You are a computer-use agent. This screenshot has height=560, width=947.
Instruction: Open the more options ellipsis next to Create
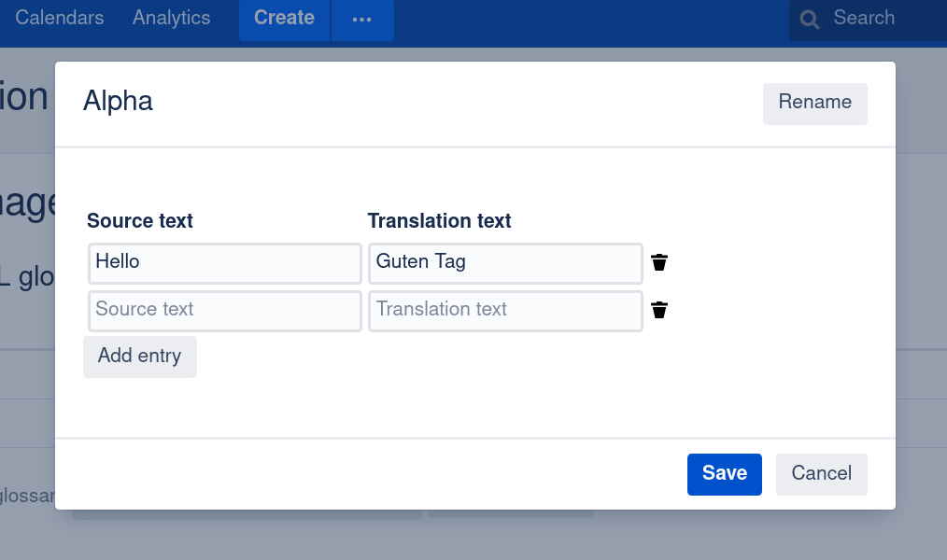coord(362,19)
